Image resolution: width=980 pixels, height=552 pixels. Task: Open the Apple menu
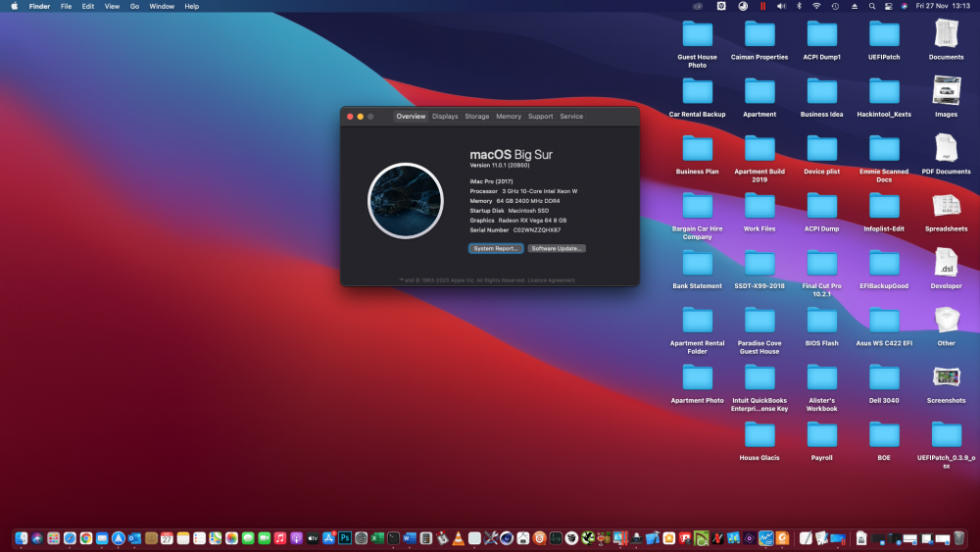15,6
